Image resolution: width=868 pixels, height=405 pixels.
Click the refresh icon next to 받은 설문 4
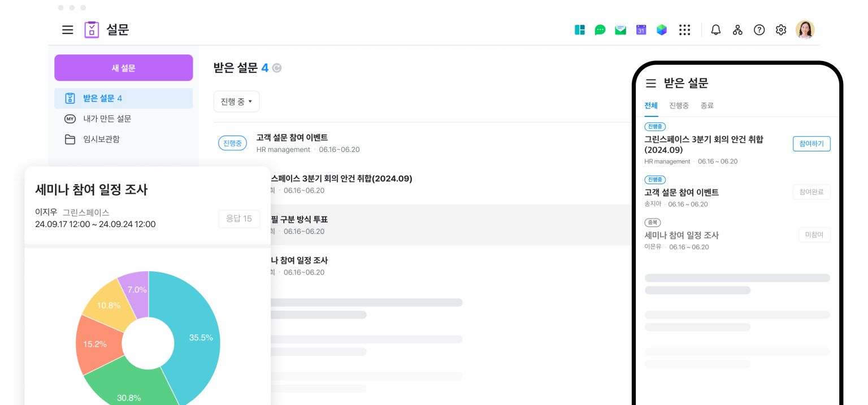coord(277,68)
